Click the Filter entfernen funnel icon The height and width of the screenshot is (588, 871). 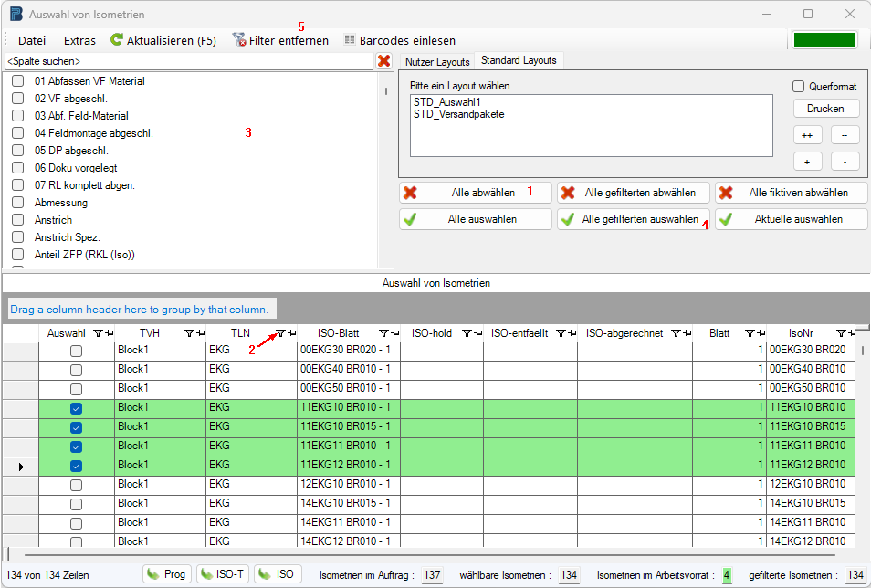(x=239, y=40)
